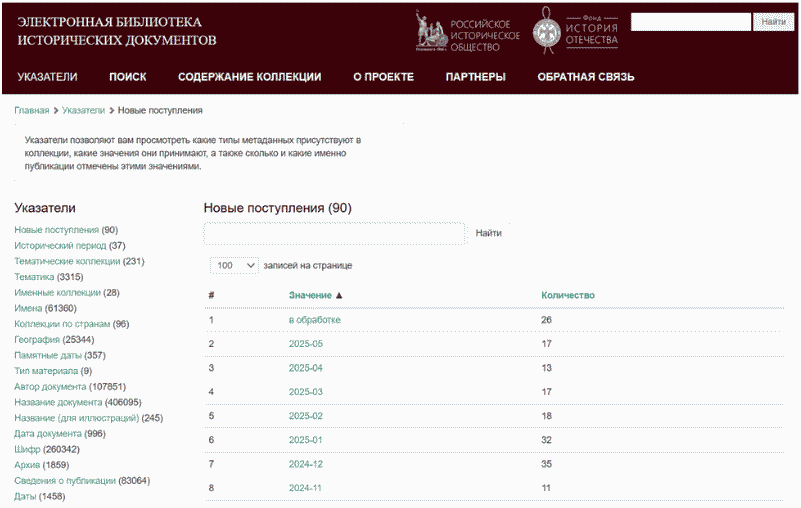The width and height of the screenshot is (801, 508).
Task: Sort by the Количество column header
Action: coord(567,295)
